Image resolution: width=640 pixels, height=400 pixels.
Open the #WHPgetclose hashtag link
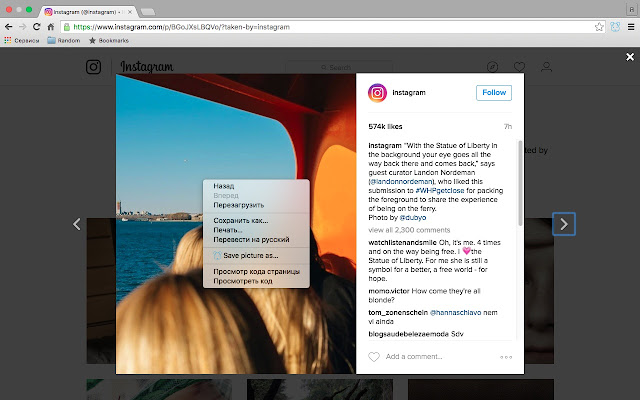[x=440, y=191]
